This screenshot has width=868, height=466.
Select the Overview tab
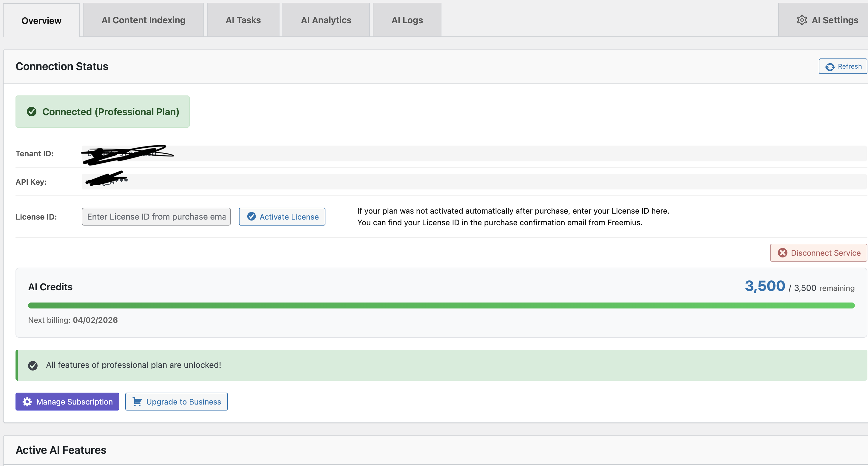pos(41,21)
